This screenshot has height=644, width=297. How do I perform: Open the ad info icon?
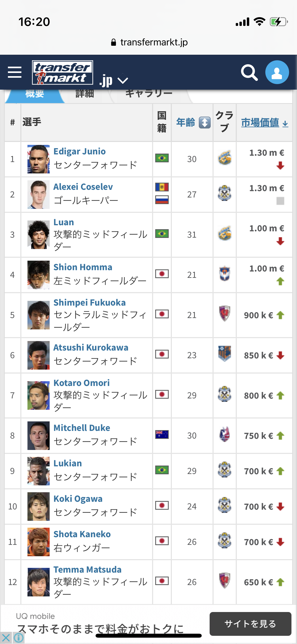19,638
